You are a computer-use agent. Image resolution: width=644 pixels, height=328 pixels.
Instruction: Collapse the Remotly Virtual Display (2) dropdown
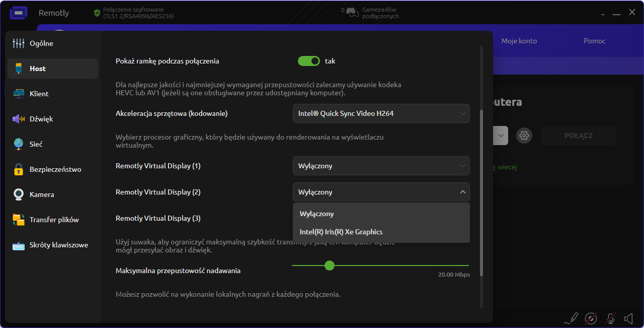coord(381,192)
